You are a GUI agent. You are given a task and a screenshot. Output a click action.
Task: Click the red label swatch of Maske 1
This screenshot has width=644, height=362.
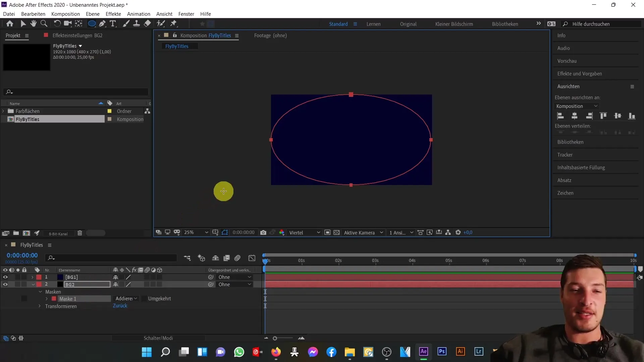pyautogui.click(x=54, y=299)
